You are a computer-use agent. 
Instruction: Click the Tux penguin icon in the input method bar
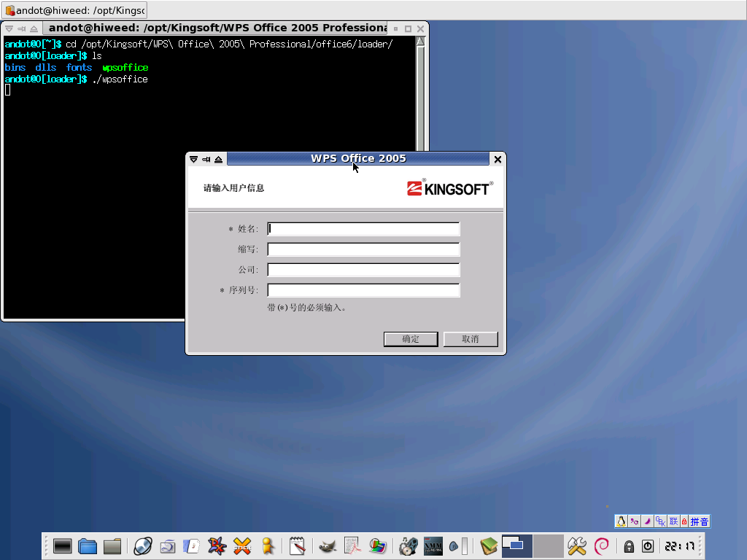(x=622, y=521)
